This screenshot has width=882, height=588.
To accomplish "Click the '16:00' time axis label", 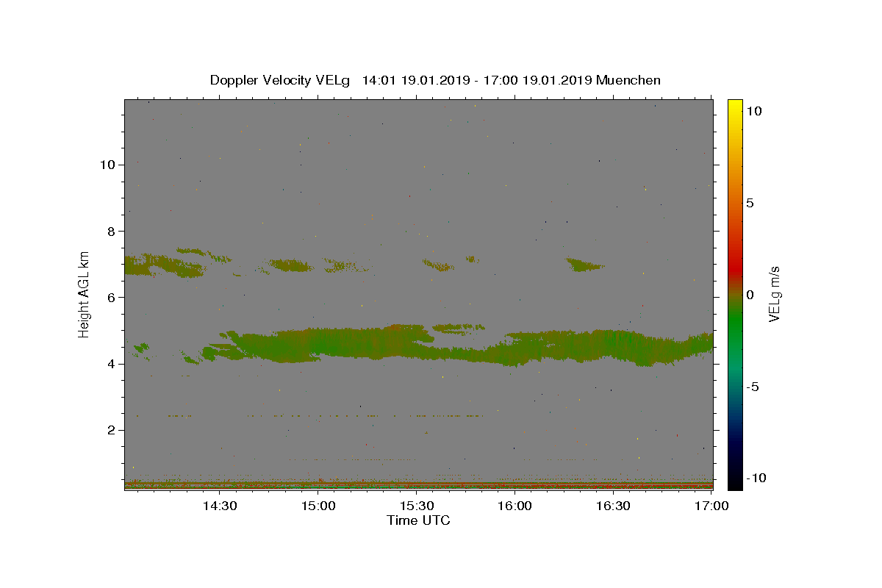I will pos(515,506).
